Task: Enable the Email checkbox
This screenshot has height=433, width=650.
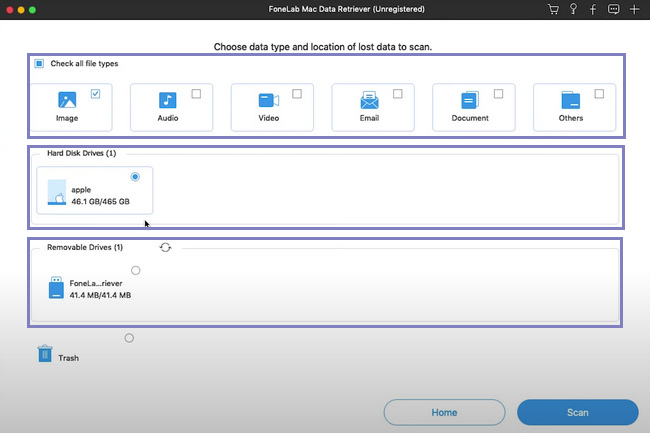Action: coord(398,94)
